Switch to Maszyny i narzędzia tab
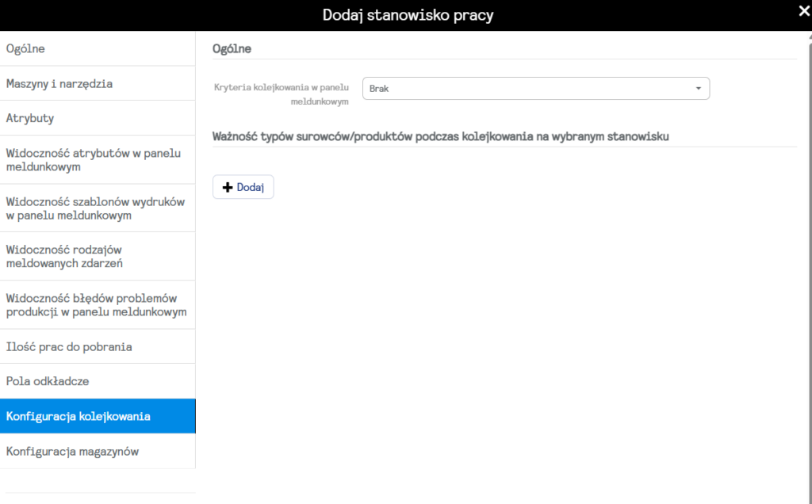This screenshot has width=812, height=504. (98, 83)
